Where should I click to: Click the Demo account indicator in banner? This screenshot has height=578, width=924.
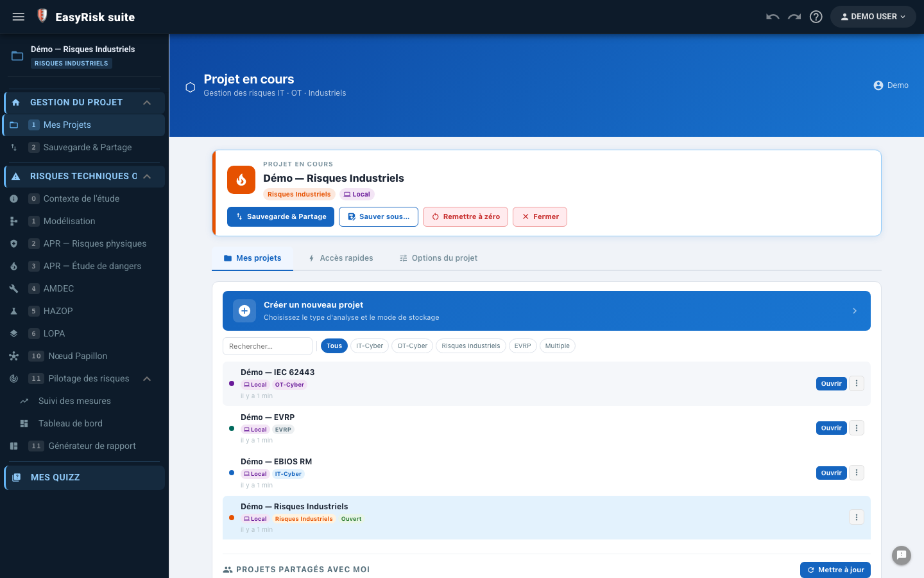891,85
